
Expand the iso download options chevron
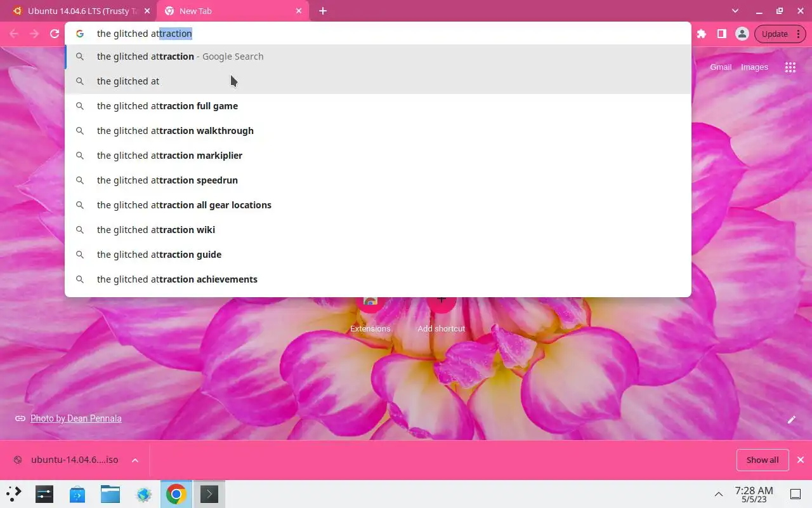135,460
